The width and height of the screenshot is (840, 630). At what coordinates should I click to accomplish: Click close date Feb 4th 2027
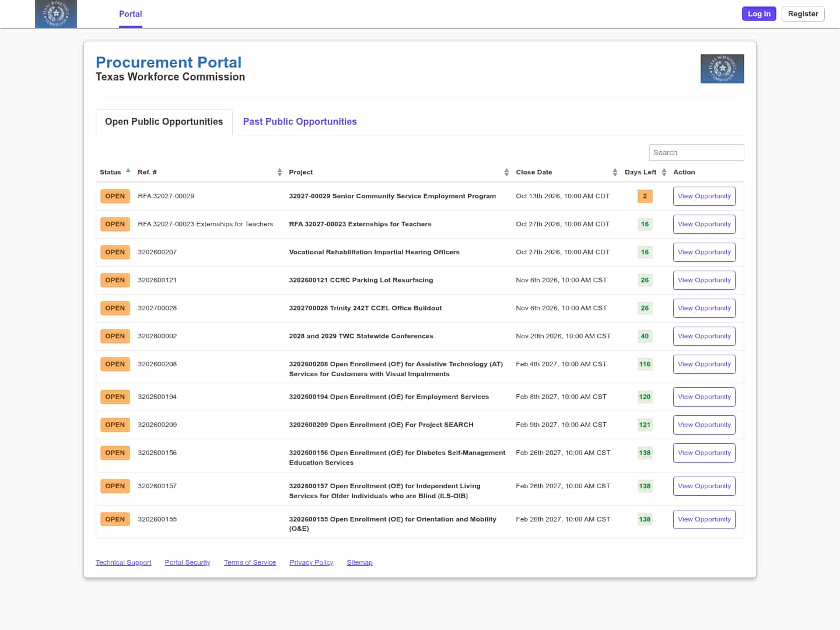tap(561, 365)
